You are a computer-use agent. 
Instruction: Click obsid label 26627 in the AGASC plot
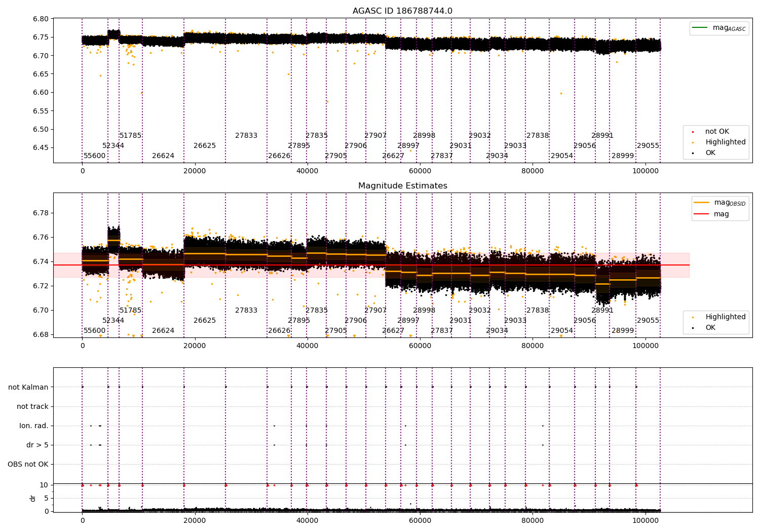393,156
